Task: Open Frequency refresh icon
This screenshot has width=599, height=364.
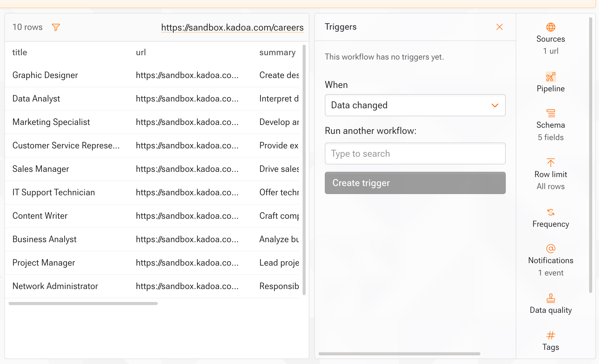Action: (551, 212)
